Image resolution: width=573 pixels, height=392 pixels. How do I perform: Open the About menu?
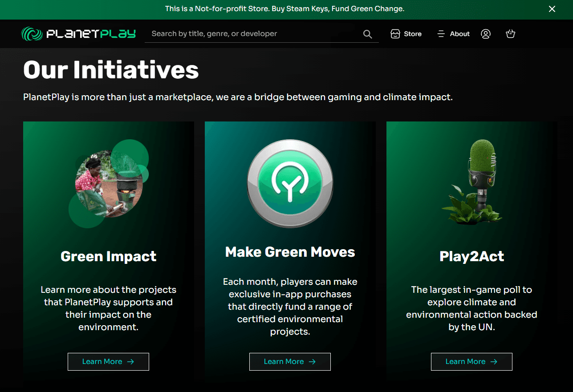click(x=453, y=34)
